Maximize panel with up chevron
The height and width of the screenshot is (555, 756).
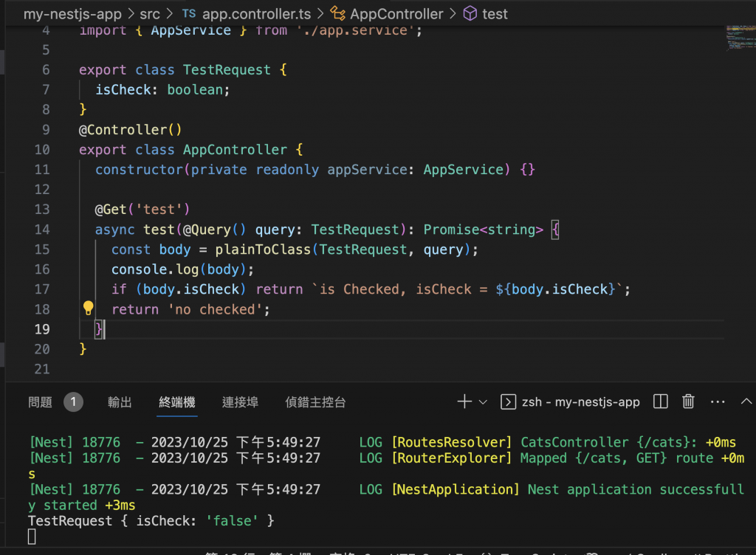pyautogui.click(x=746, y=401)
